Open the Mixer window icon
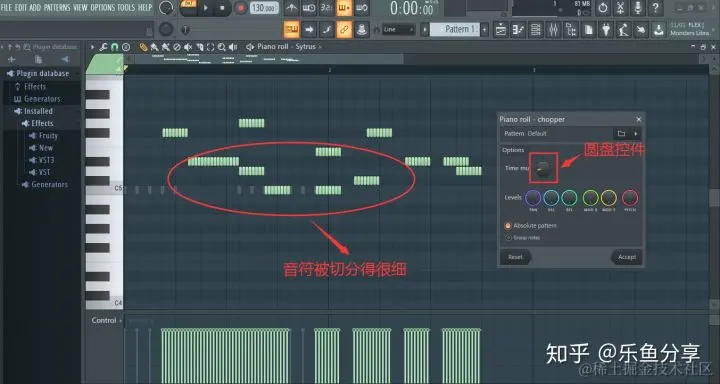 (553, 30)
